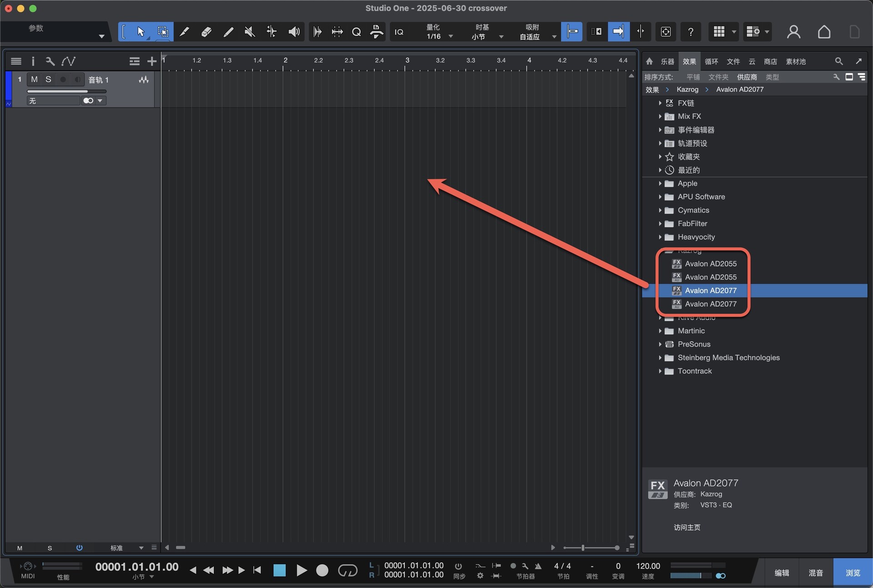The width and height of the screenshot is (873, 588).
Task: Click Kazrog in the breadcrumb path
Action: coord(687,90)
